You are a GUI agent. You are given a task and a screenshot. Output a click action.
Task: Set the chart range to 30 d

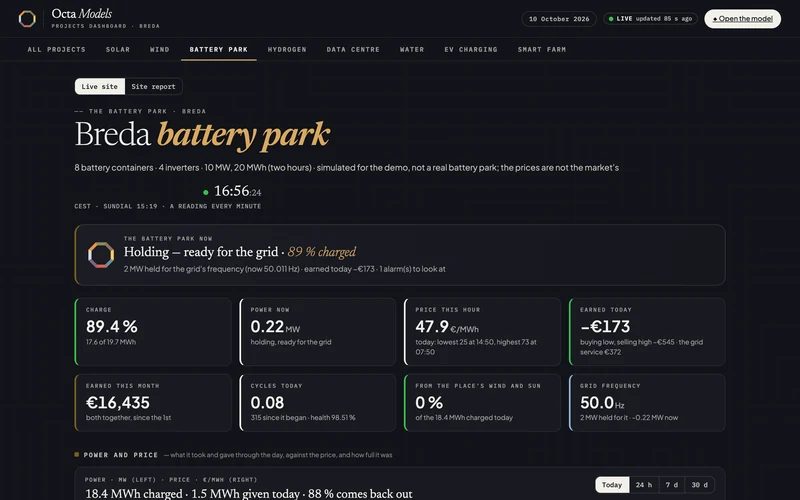point(699,485)
